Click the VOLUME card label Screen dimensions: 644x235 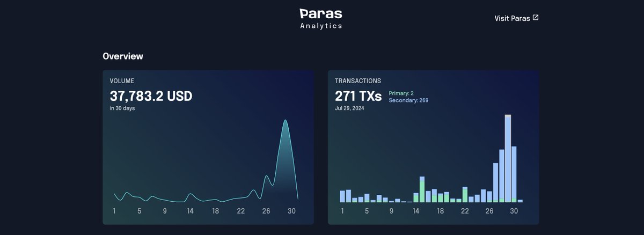coord(122,81)
